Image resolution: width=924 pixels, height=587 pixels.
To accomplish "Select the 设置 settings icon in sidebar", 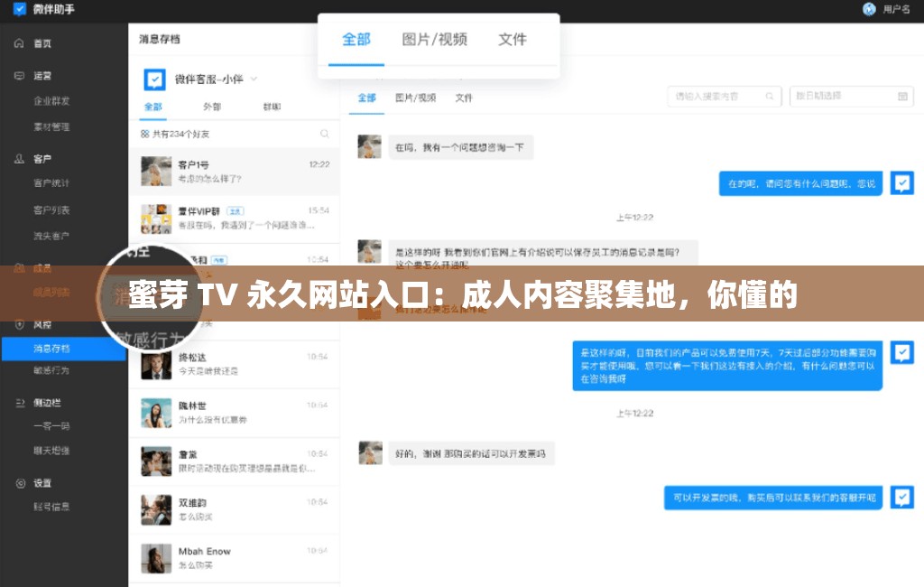I will pyautogui.click(x=19, y=483).
